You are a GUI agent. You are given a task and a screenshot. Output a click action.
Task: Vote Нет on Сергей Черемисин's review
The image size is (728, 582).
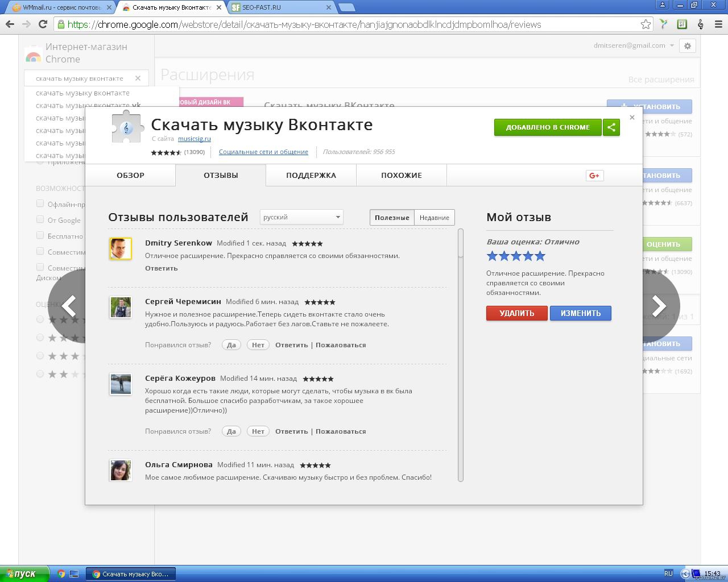(258, 345)
